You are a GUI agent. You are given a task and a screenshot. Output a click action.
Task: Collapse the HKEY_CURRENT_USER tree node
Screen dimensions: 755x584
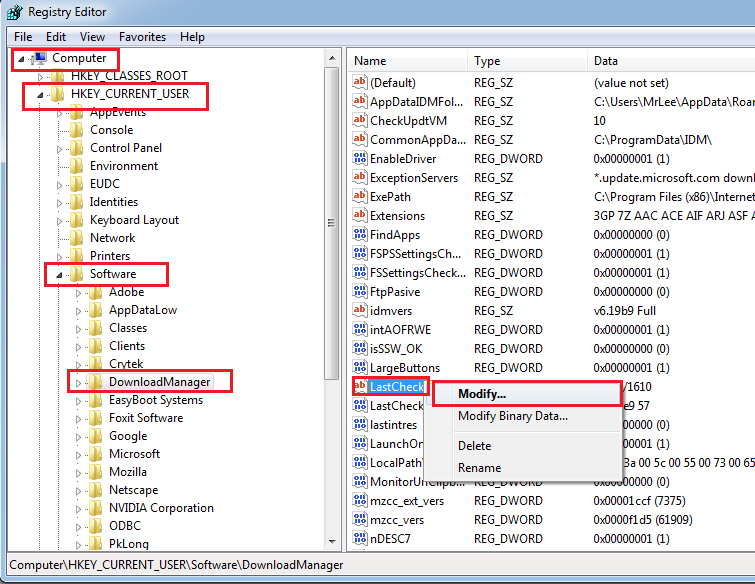[x=40, y=95]
